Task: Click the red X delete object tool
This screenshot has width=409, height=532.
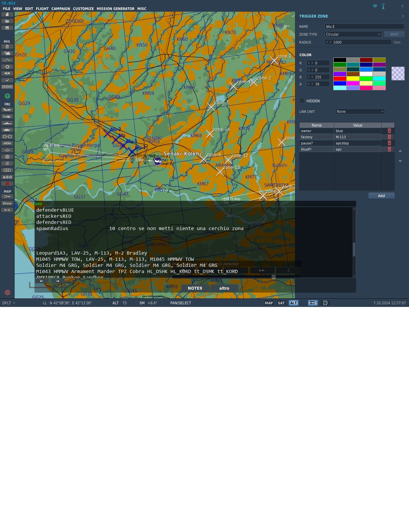Action: click(7, 184)
